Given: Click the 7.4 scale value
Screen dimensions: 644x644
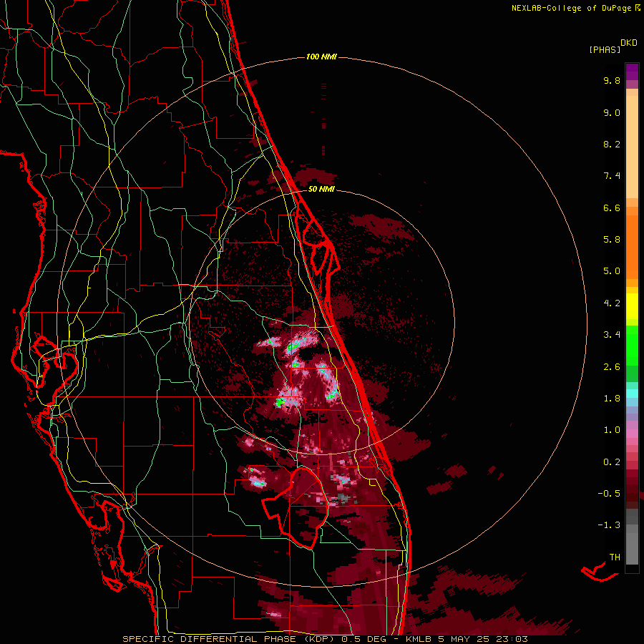Looking at the screenshot, I should click(612, 176).
